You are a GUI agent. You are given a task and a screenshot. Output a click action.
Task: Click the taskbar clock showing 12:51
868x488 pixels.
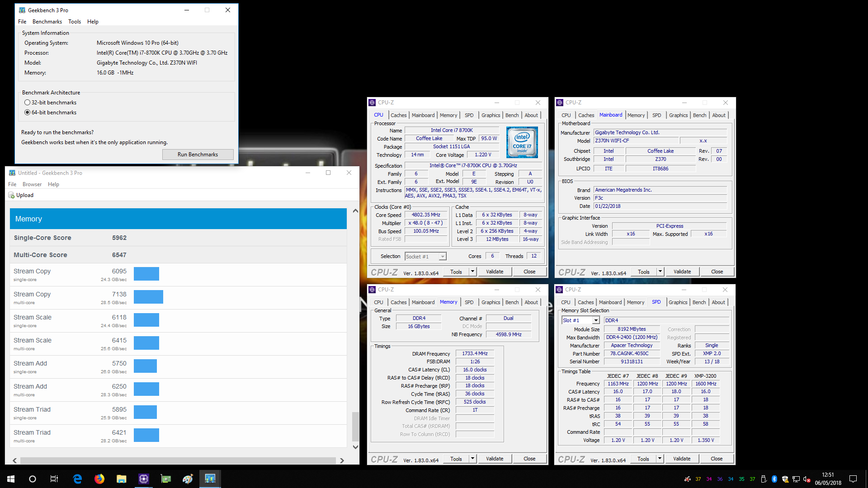(828, 479)
